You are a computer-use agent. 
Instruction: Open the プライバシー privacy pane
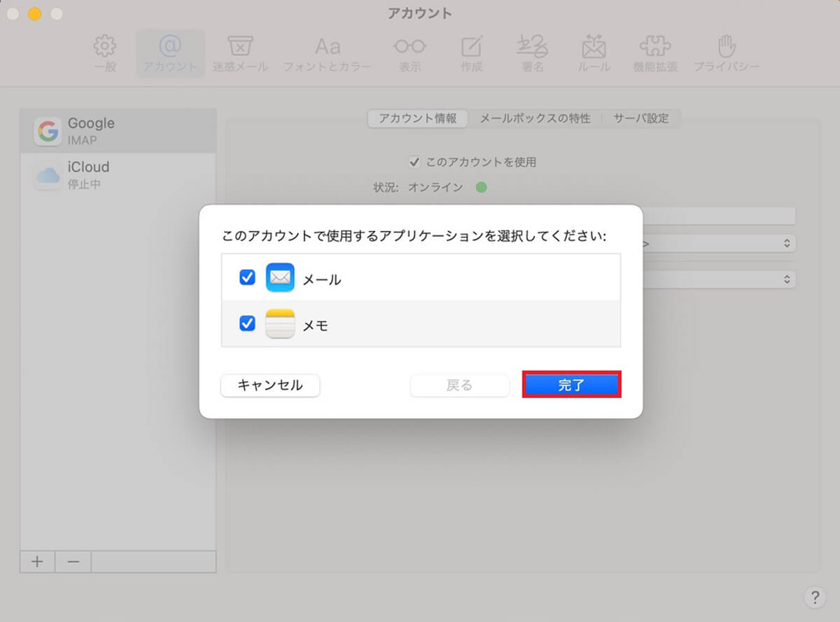726,54
